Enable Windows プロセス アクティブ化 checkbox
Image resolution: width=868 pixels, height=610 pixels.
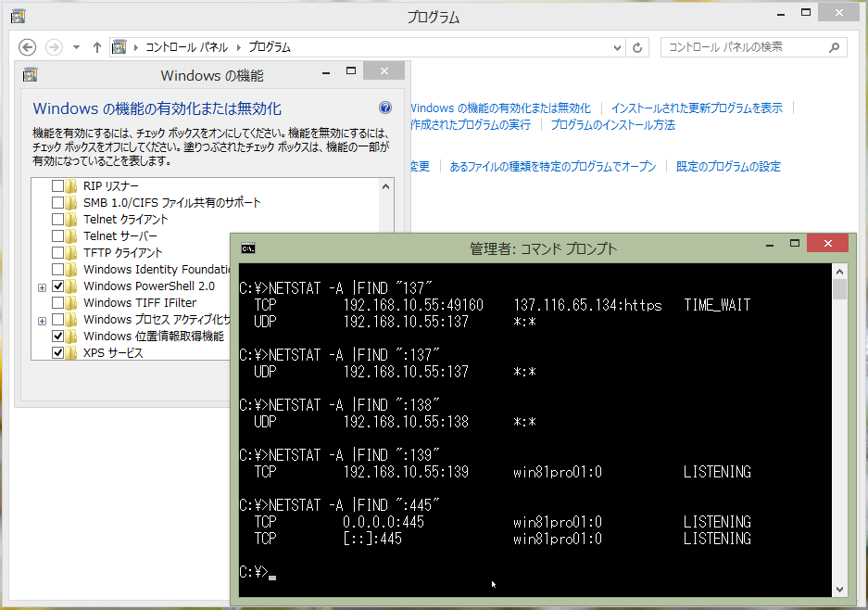point(57,319)
